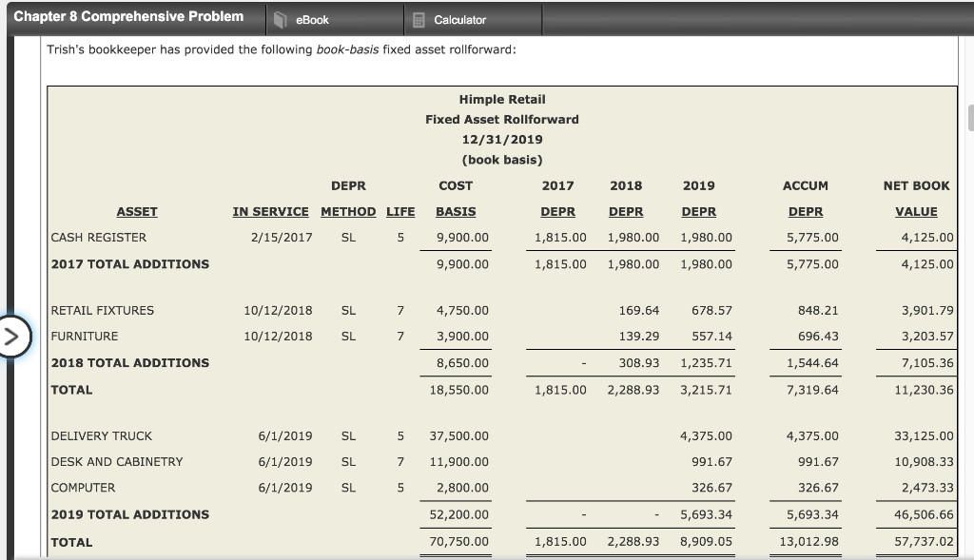
Task: Click the LIFE column header
Action: tap(400, 211)
